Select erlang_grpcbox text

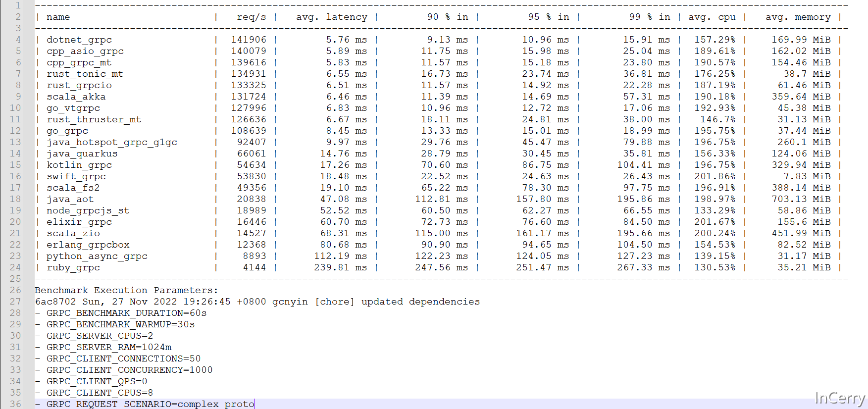pyautogui.click(x=88, y=245)
